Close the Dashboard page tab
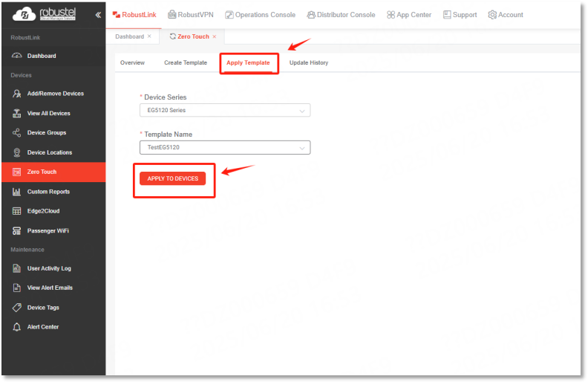The image size is (588, 382). coord(149,36)
